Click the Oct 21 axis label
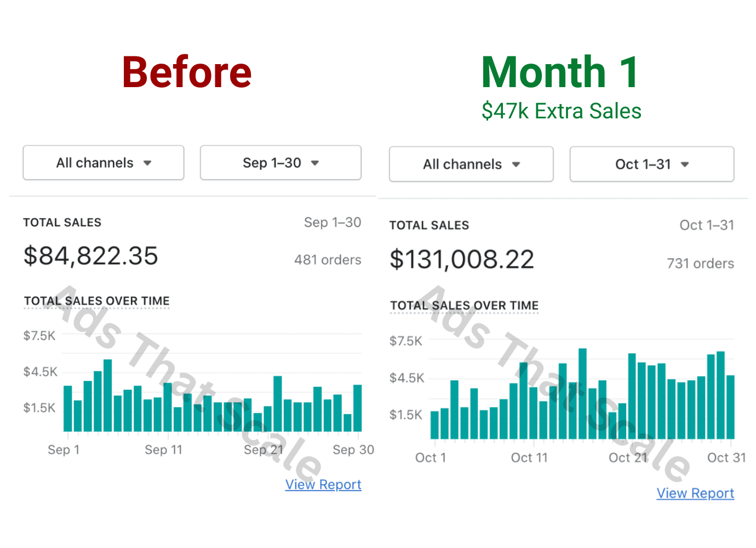 (x=628, y=458)
